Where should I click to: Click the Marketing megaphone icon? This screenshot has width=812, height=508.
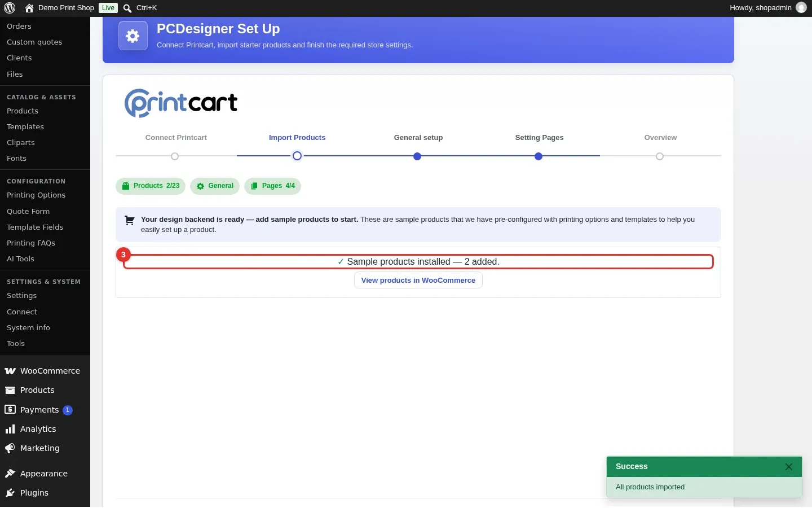[x=10, y=448]
